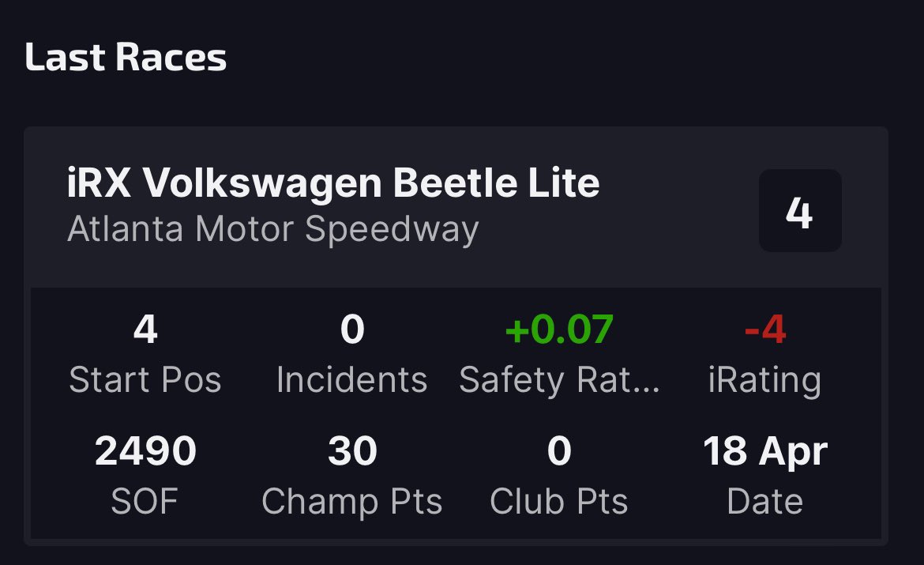Click the Champ Pts label

pyautogui.click(x=351, y=502)
